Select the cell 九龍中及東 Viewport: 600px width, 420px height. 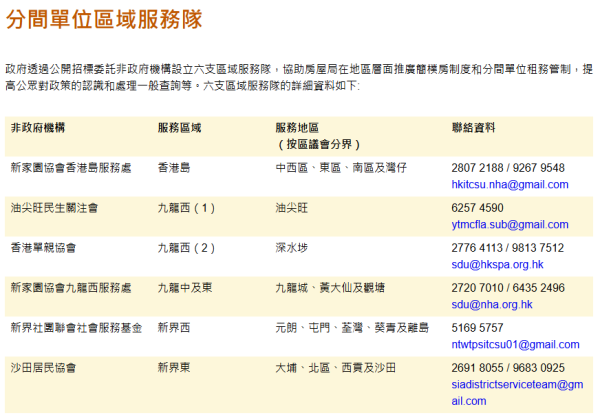[185, 288]
